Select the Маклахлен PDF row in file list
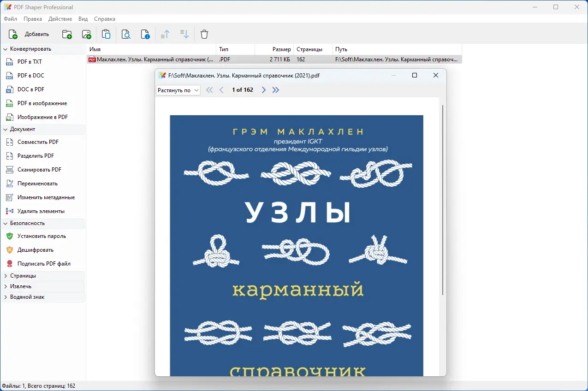588x391 pixels. [152, 59]
